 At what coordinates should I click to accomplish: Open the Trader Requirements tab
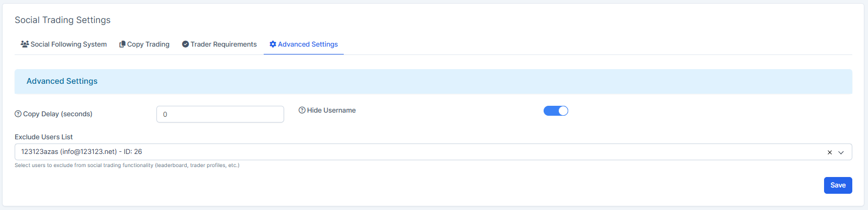pos(219,45)
